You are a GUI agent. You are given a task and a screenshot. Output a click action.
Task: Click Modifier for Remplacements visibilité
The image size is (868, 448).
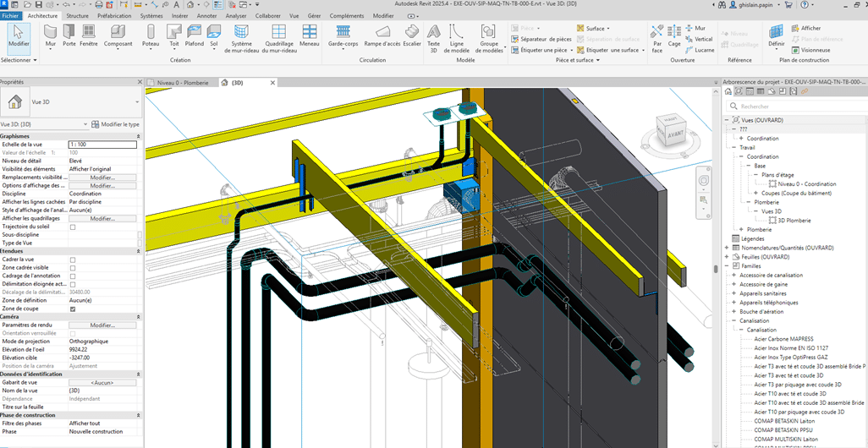102,178
